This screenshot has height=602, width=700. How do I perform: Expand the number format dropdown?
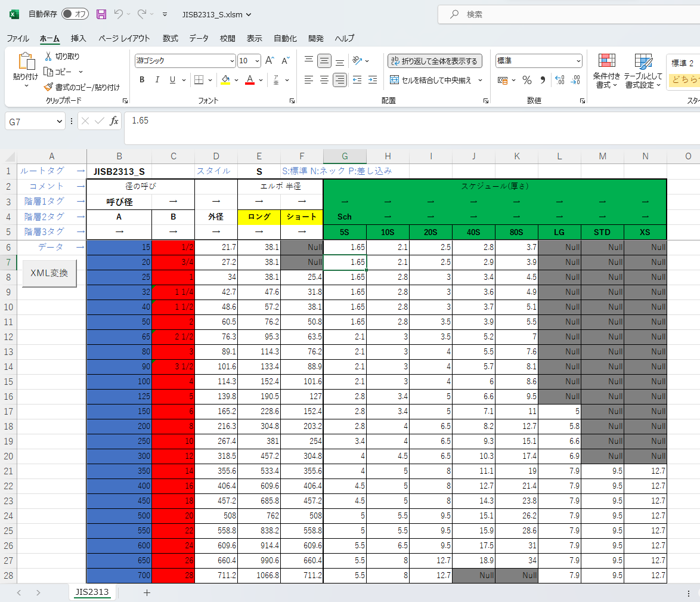click(578, 61)
